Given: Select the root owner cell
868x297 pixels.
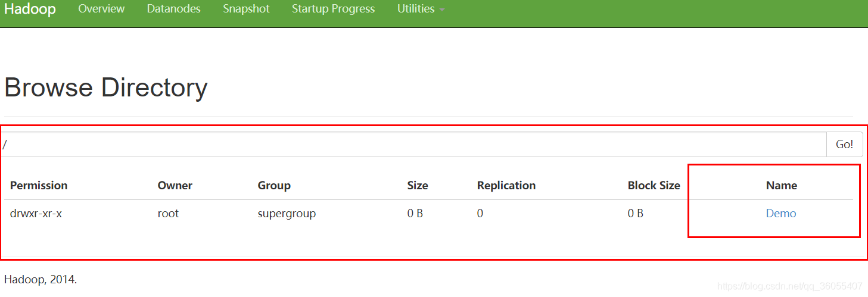Looking at the screenshot, I should point(168,214).
